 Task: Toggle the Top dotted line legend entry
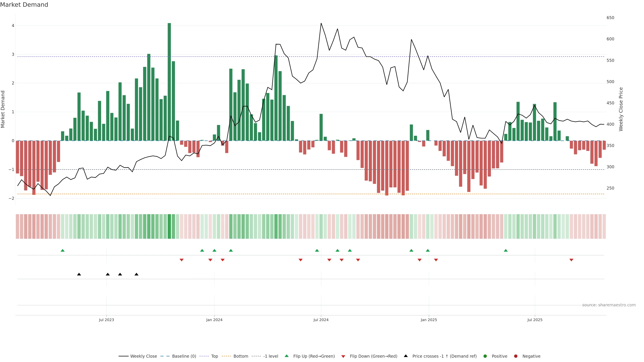(x=214, y=356)
